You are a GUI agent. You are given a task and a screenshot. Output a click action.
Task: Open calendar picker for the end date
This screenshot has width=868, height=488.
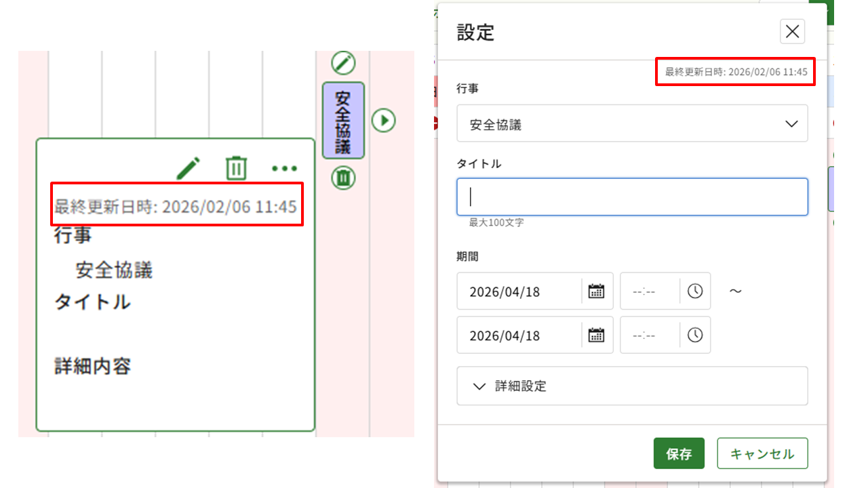[596, 335]
